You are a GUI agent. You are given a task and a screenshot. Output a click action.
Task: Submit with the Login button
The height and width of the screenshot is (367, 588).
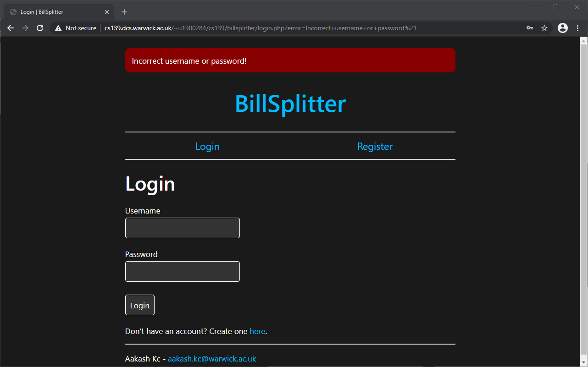pos(140,305)
